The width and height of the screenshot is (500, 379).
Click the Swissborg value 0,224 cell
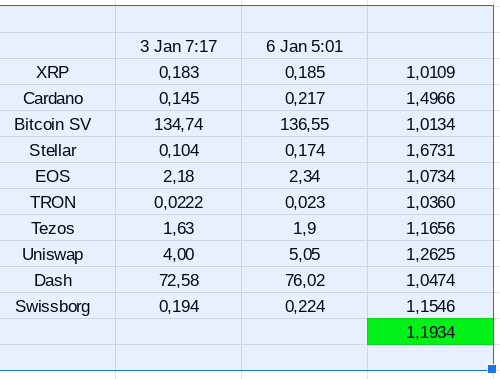point(304,306)
